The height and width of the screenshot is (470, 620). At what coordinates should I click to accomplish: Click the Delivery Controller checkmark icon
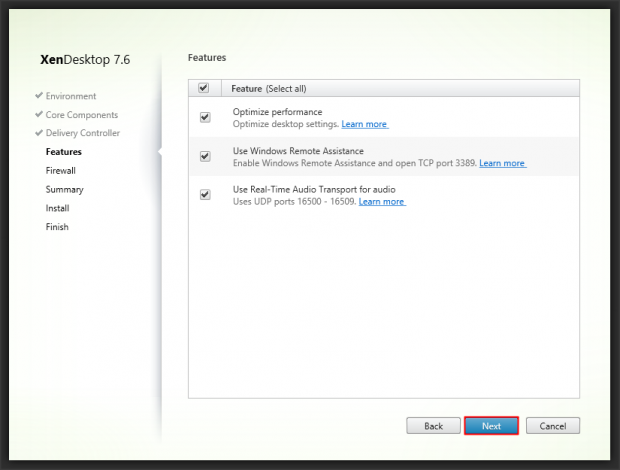click(x=39, y=133)
